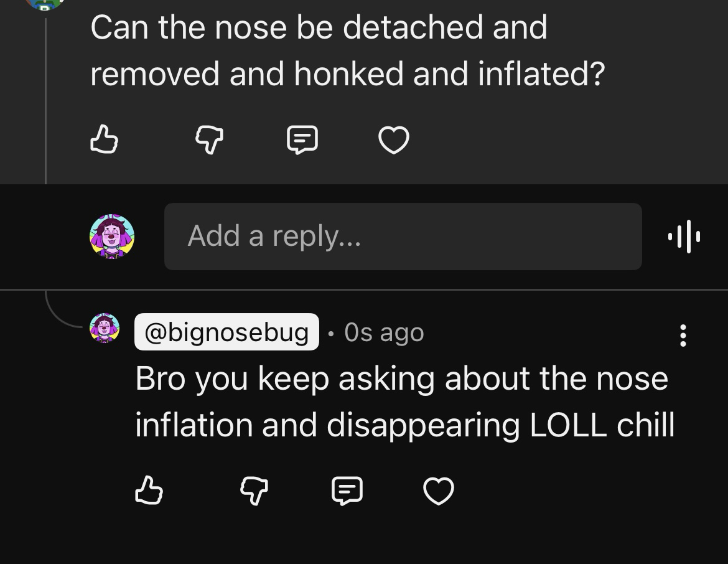Collapse the thread using the vertical line
Image resolution: width=728 pixels, height=564 pixels.
(45, 100)
